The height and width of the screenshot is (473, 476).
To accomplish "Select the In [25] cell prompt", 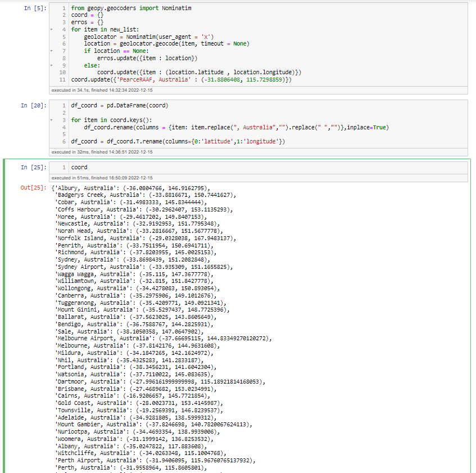I will point(34,168).
